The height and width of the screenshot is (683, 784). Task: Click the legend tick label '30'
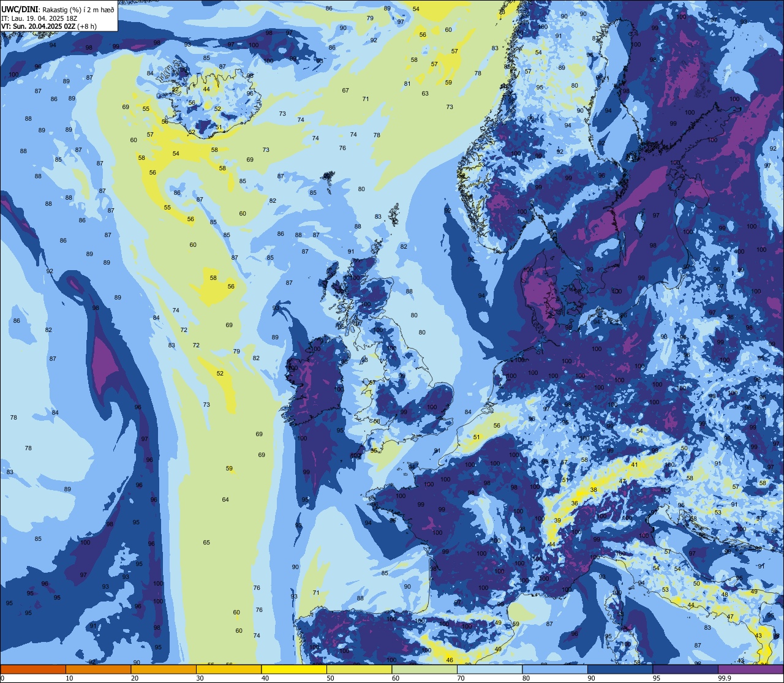tap(200, 678)
